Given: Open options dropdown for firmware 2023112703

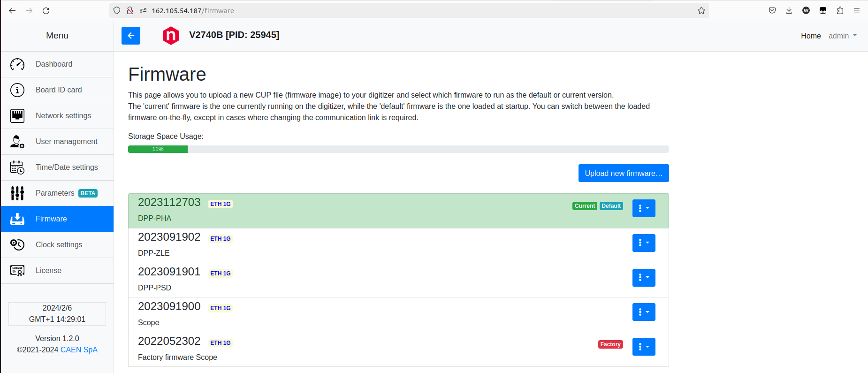Looking at the screenshot, I should [644, 208].
